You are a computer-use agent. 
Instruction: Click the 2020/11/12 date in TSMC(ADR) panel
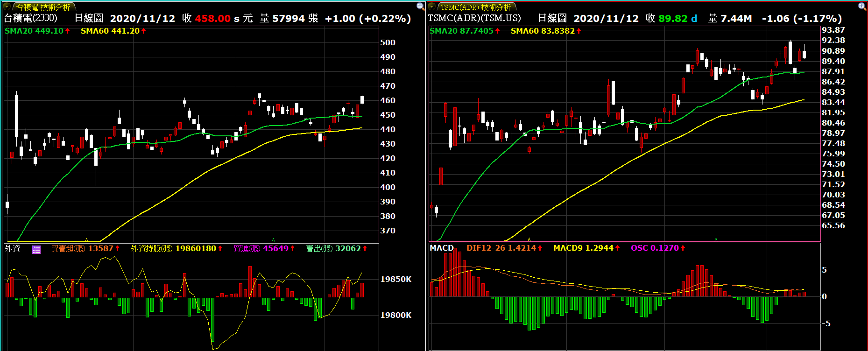point(606,19)
